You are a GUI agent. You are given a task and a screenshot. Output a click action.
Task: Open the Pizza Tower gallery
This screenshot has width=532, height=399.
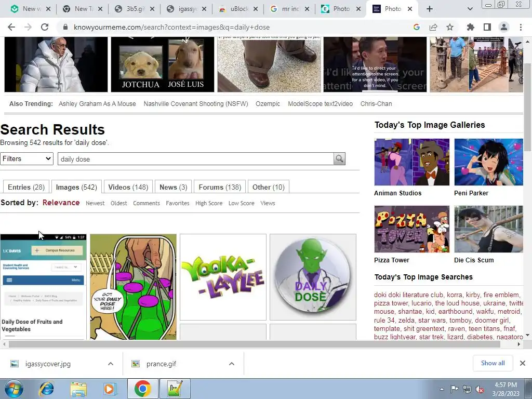pyautogui.click(x=411, y=229)
